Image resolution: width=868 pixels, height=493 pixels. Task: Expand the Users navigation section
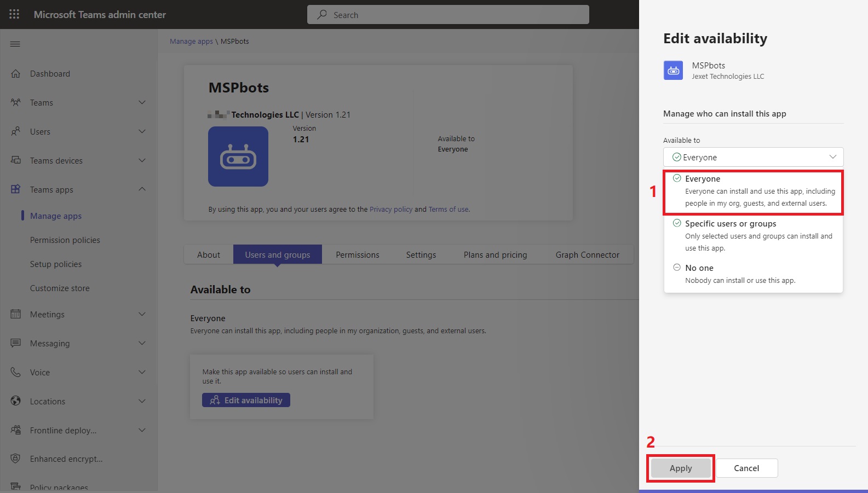[x=142, y=131]
